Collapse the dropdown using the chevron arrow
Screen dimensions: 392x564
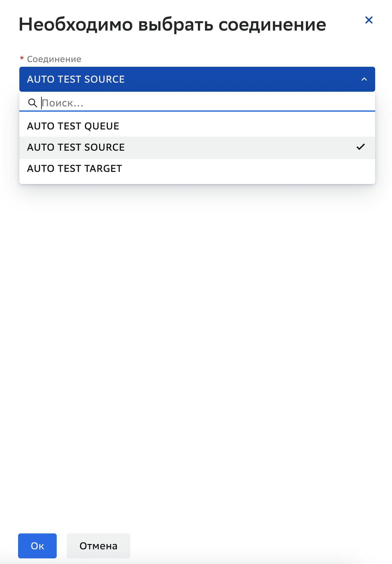point(364,79)
